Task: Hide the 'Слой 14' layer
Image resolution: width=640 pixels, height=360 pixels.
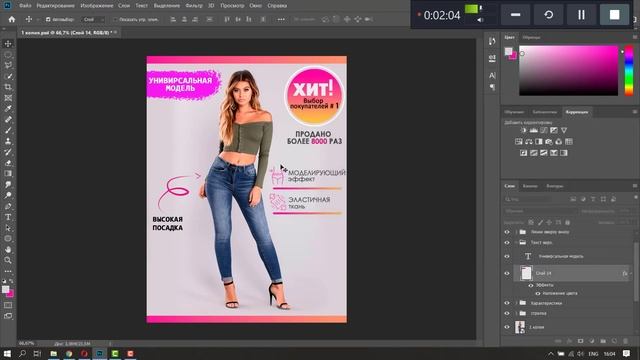Action: [507, 273]
